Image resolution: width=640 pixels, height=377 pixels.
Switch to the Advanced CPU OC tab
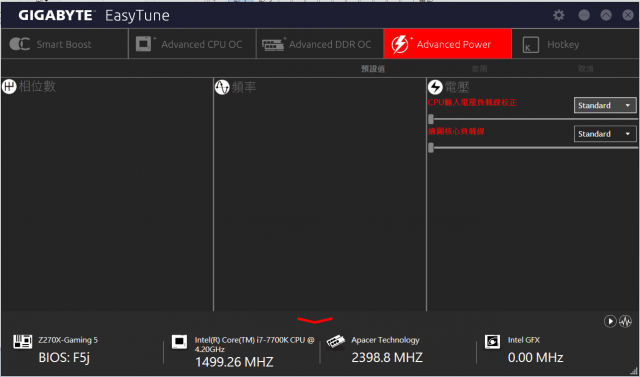(x=192, y=44)
